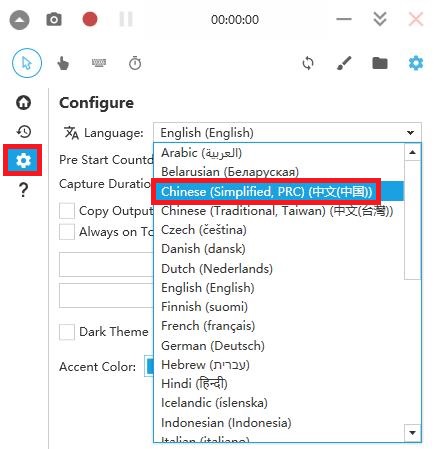436x449 pixels.
Task: Open the Language combo box showing English
Action: click(287, 133)
